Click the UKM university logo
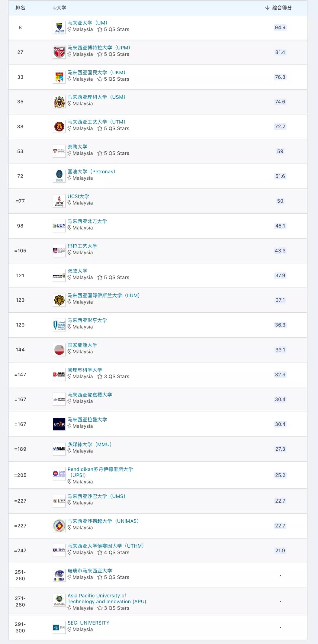Viewport: 318px width, 644px height. click(59, 77)
